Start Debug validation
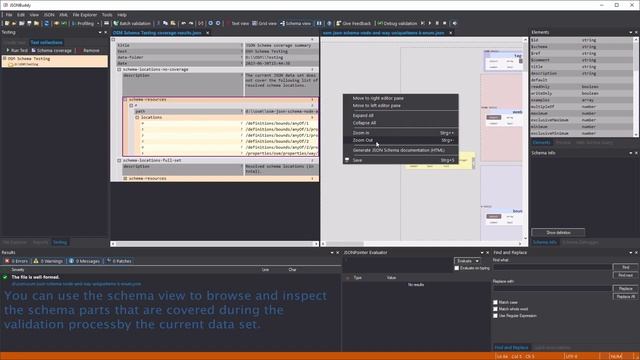 (397, 23)
